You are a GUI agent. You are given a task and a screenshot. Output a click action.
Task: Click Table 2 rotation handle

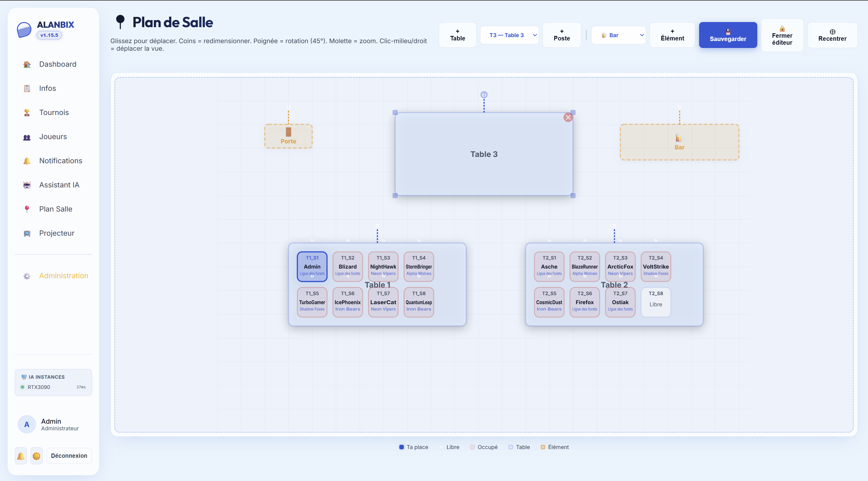tap(614, 225)
